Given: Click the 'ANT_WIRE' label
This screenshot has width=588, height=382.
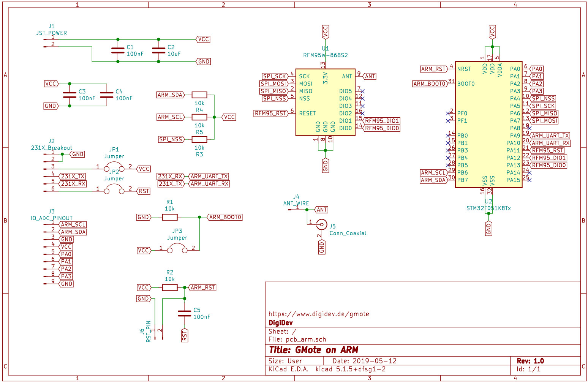Looking at the screenshot, I should [x=296, y=203].
